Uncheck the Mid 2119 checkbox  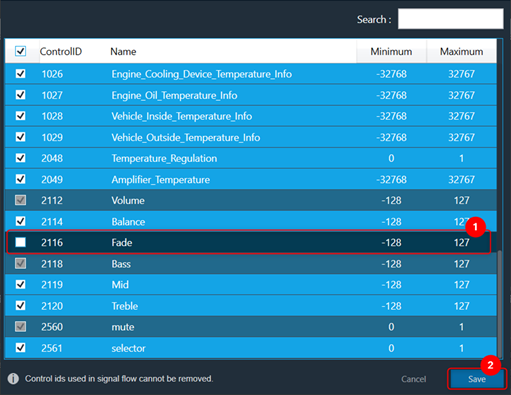(21, 285)
